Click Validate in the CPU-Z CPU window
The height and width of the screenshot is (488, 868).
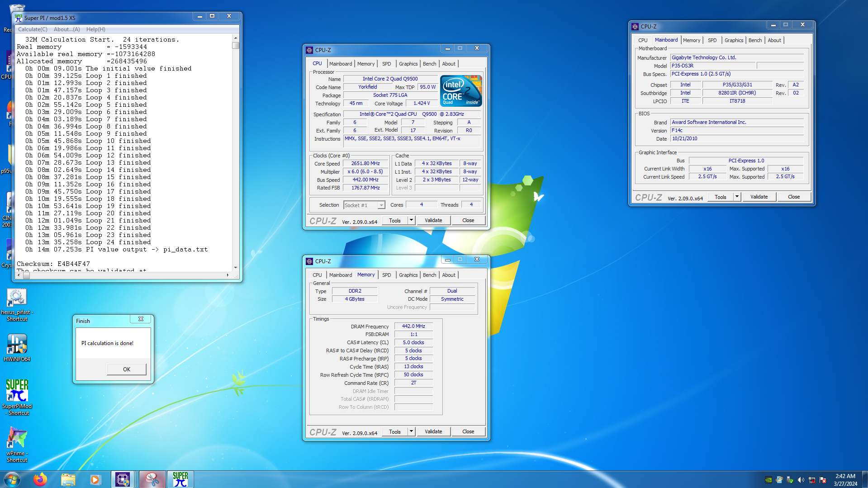(x=433, y=221)
